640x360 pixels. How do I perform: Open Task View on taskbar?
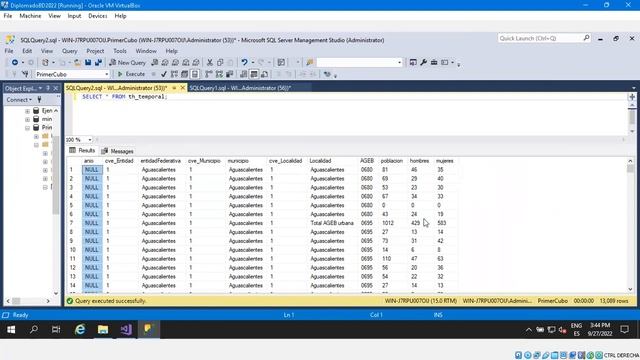tap(56, 329)
